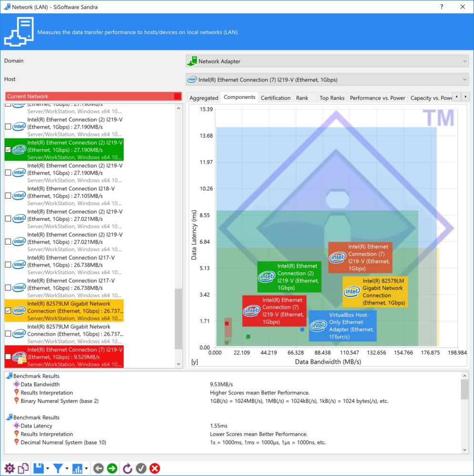Check the I219-V entry just above green row
The image size is (474, 476).
point(8,127)
